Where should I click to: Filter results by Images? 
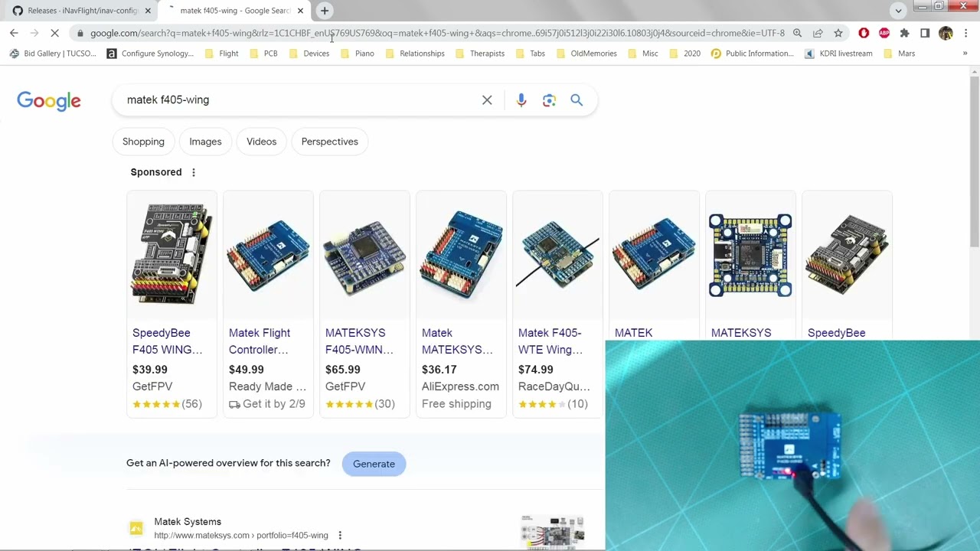point(205,142)
